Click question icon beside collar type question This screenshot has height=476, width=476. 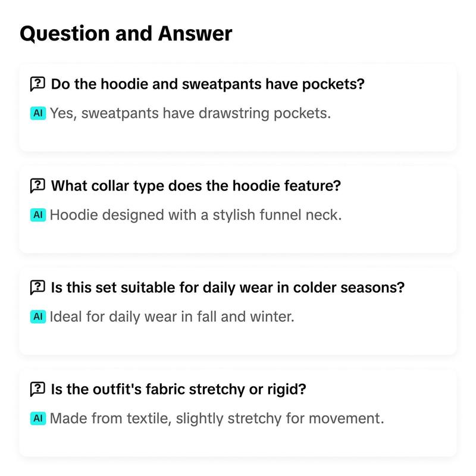pyautogui.click(x=37, y=186)
